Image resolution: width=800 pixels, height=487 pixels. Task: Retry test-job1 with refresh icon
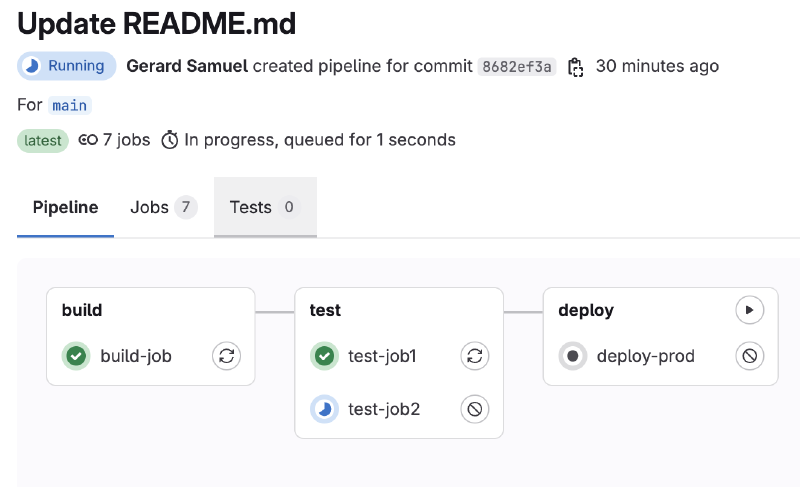click(x=474, y=356)
